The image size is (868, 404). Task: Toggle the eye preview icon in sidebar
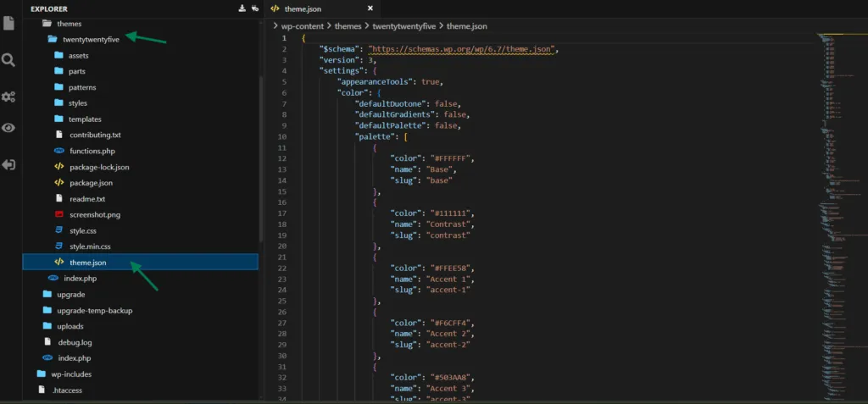pos(8,128)
